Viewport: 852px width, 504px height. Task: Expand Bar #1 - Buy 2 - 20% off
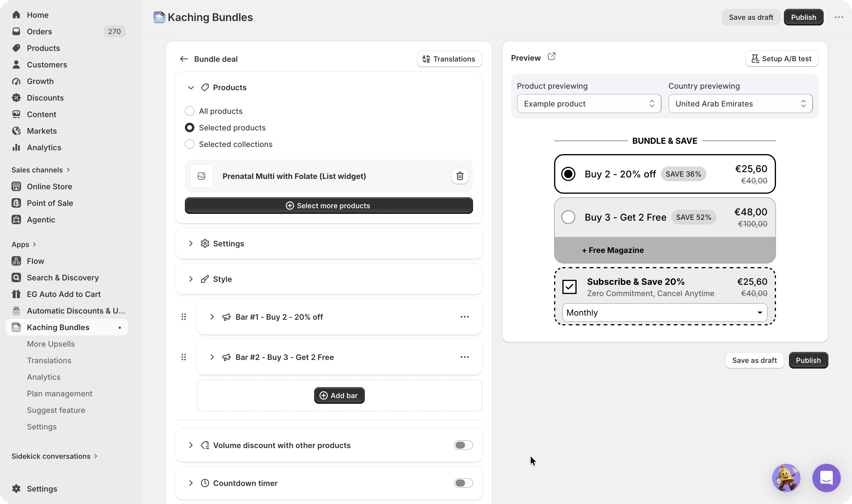212,317
